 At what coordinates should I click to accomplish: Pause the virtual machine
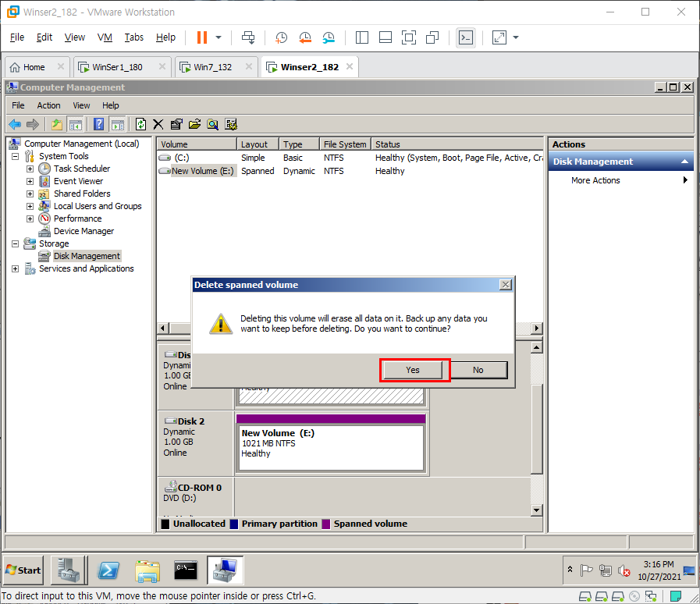click(202, 37)
